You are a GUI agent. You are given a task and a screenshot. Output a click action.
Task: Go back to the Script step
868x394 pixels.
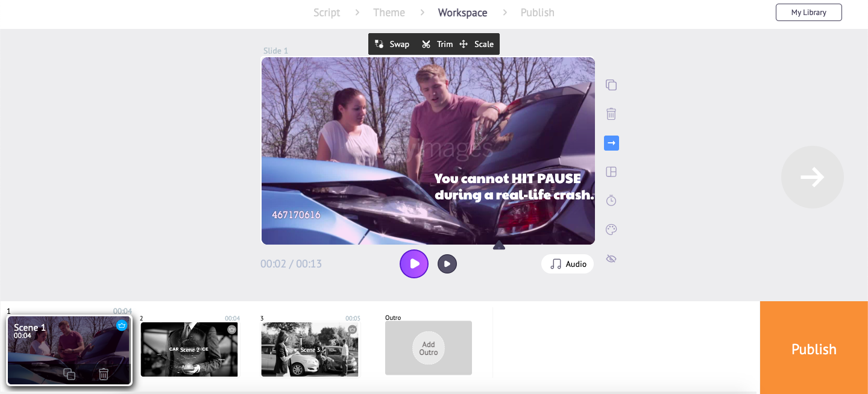(x=327, y=12)
